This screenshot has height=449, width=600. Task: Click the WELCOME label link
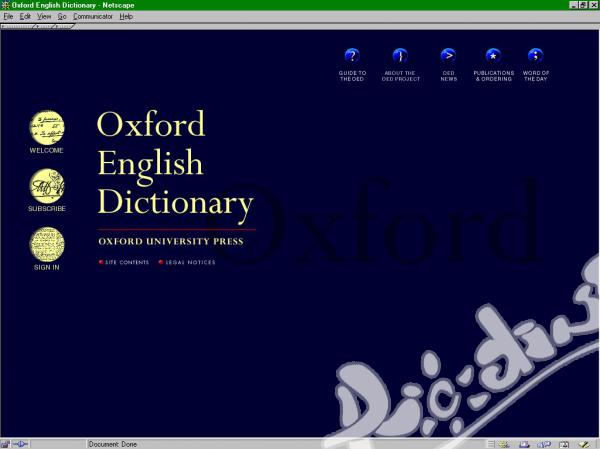(47, 150)
